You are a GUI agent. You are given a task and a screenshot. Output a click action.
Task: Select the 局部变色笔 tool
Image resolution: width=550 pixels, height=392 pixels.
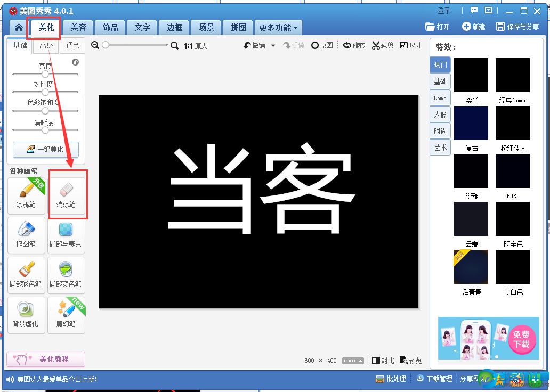[66, 275]
